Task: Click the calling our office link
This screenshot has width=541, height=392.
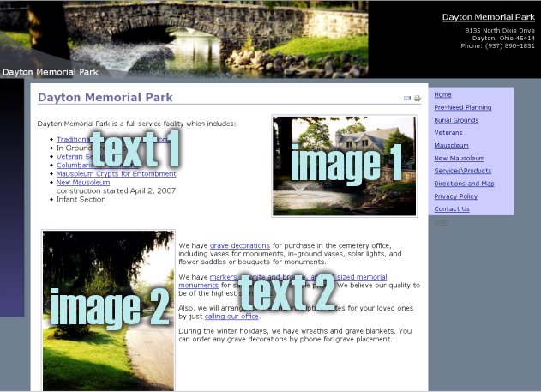Action: 231,316
